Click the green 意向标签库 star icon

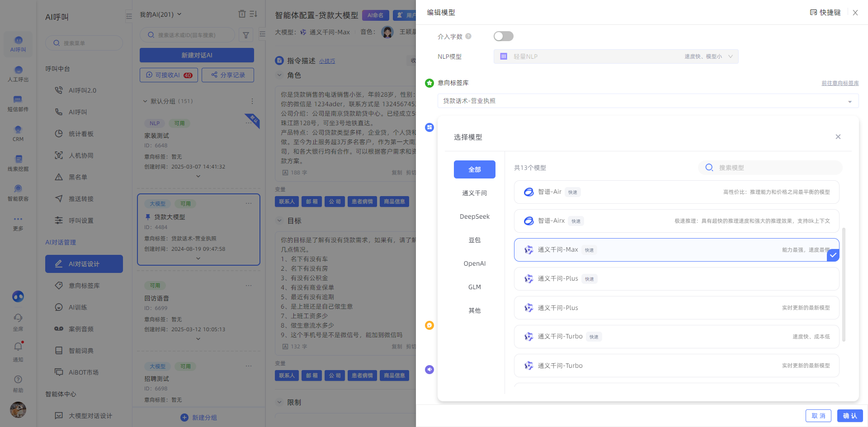click(429, 83)
